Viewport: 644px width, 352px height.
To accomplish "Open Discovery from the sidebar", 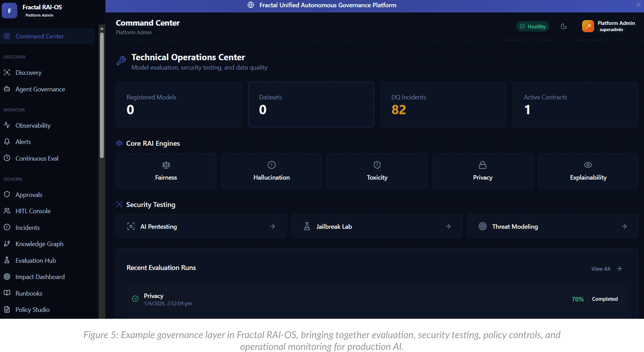I will 48,72.
